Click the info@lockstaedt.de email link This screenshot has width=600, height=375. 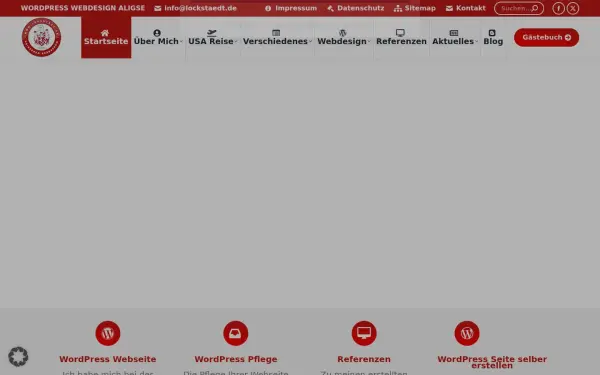tap(201, 8)
